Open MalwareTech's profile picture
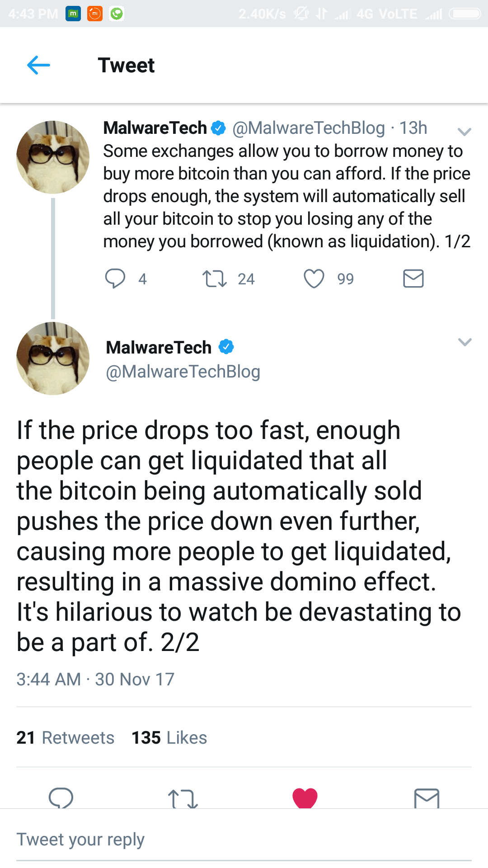Image resolution: width=488 pixels, height=868 pixels. [53, 359]
